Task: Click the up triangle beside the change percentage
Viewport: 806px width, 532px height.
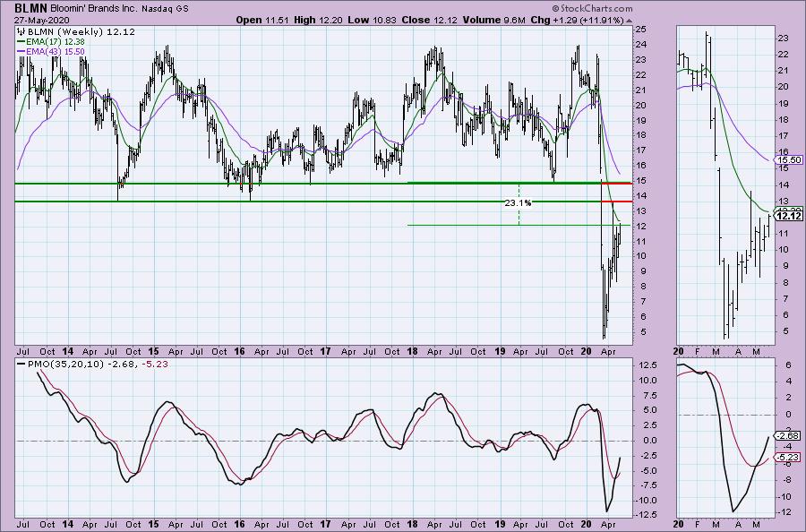Action: (x=630, y=21)
